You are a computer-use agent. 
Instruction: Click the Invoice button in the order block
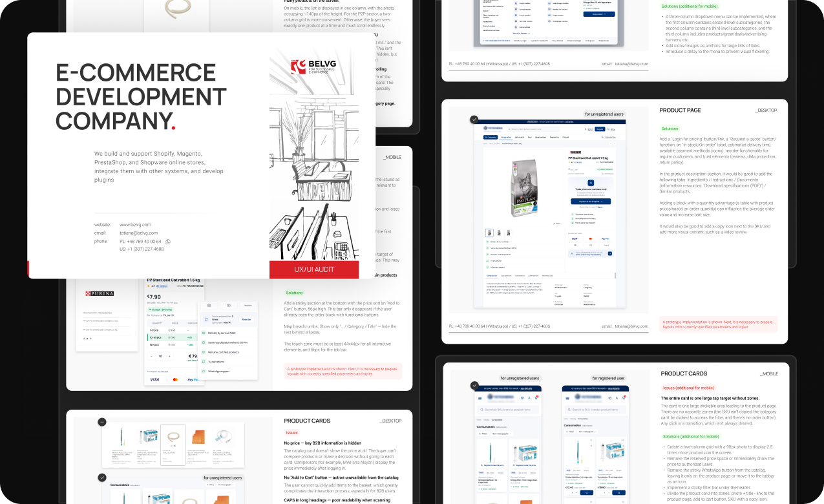pyautogui.click(x=248, y=306)
